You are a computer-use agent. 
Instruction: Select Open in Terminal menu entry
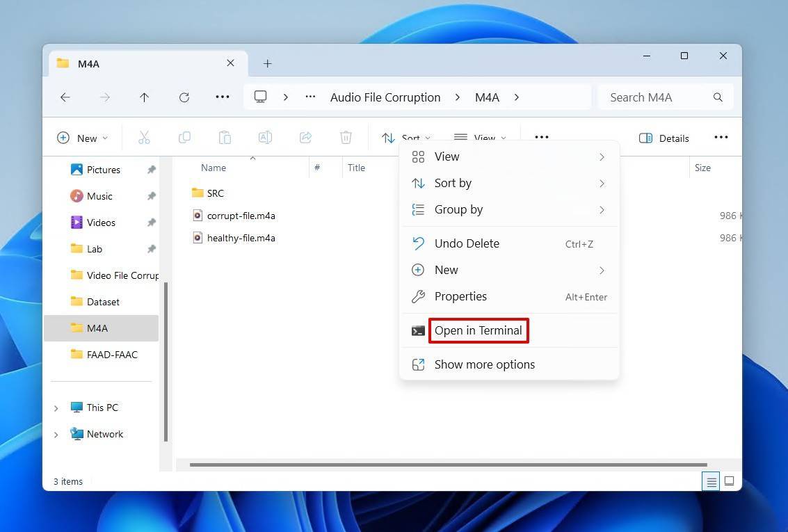478,330
